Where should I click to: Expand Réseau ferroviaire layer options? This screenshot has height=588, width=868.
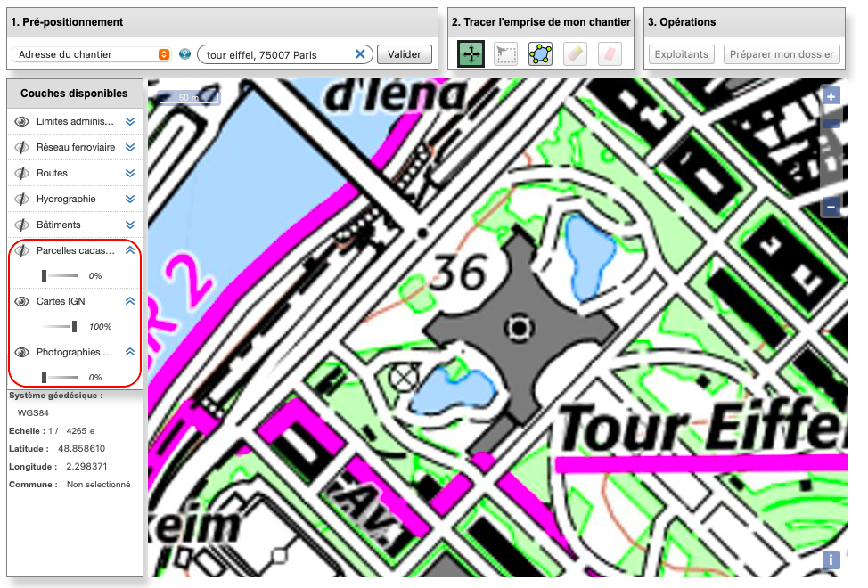tap(130, 147)
